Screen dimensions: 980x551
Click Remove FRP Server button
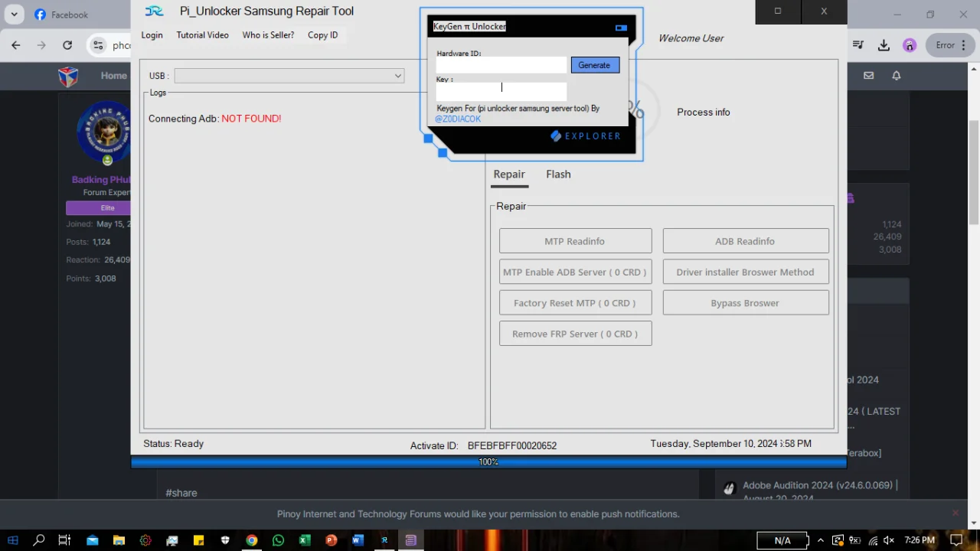[575, 334]
